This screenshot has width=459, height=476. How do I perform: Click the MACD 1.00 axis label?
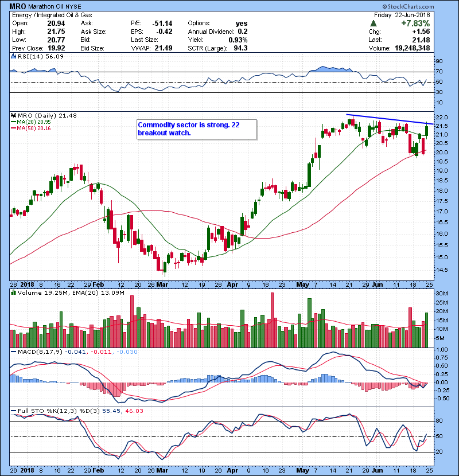442,350
